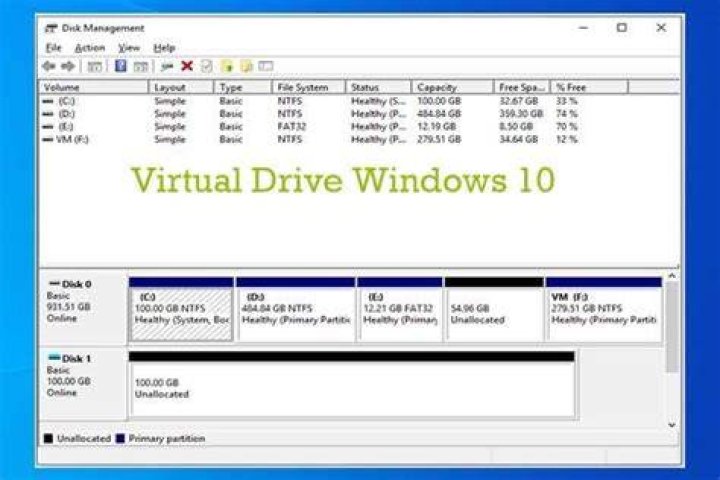Sort by the Type column header

coord(243,87)
